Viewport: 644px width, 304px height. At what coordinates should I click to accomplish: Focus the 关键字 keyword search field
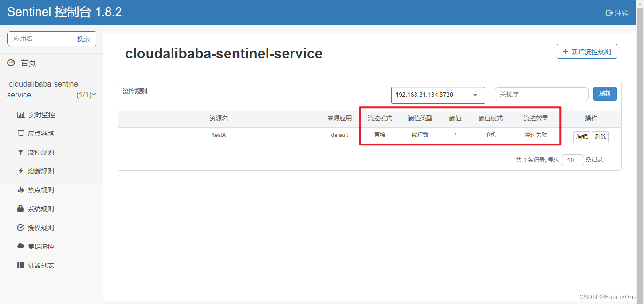click(541, 94)
